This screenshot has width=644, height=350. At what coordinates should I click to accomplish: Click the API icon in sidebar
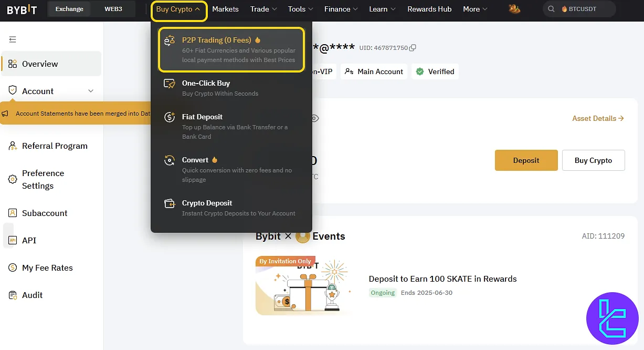pyautogui.click(x=13, y=240)
